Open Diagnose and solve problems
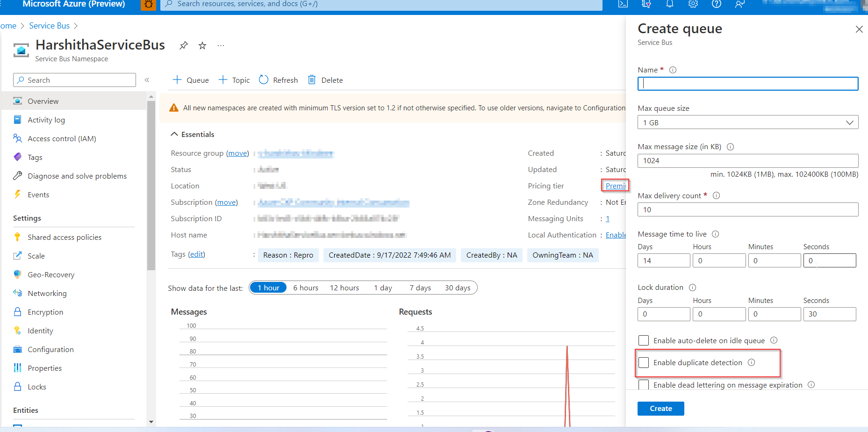 point(74,176)
